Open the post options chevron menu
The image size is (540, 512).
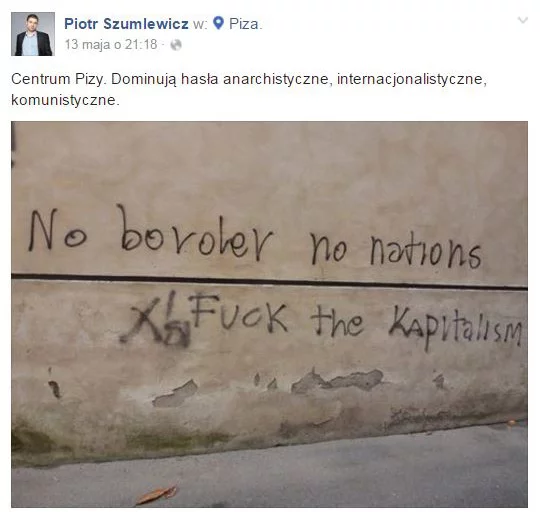522,20
